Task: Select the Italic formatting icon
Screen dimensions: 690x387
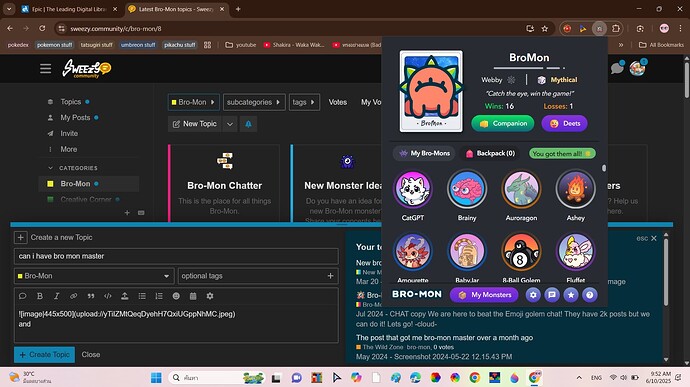Action: [56, 296]
